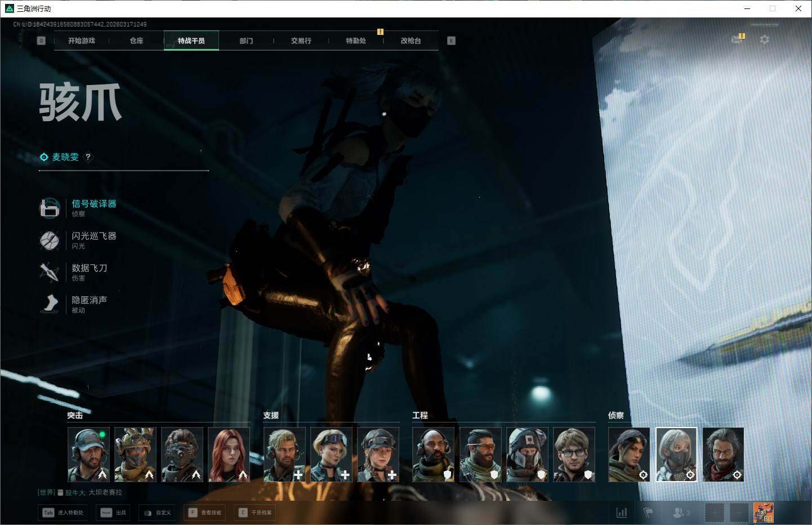Image resolution: width=812 pixels, height=525 pixels.
Task: Select the 信号破译器 skill icon
Action: tap(50, 208)
